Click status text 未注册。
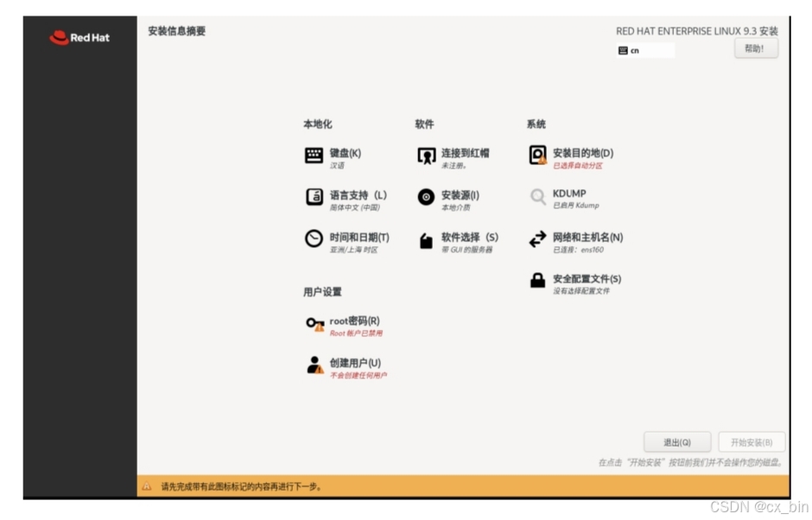The image size is (812, 520). tap(454, 166)
